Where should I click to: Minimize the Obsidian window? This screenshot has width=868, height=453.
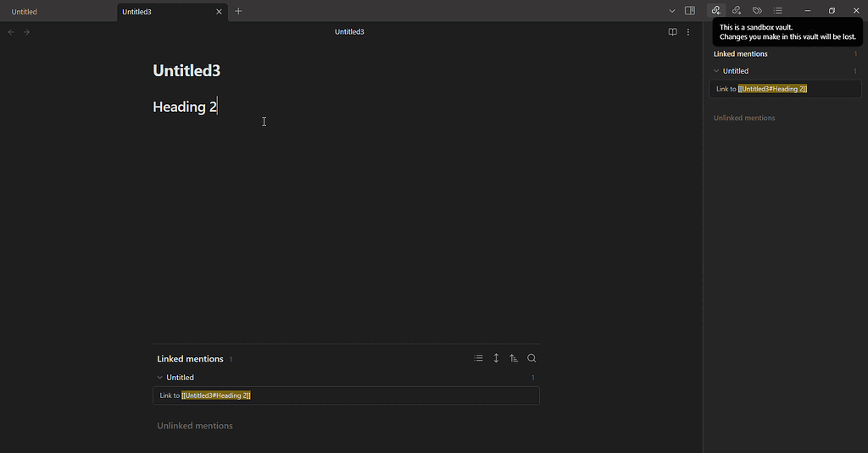[x=808, y=10]
